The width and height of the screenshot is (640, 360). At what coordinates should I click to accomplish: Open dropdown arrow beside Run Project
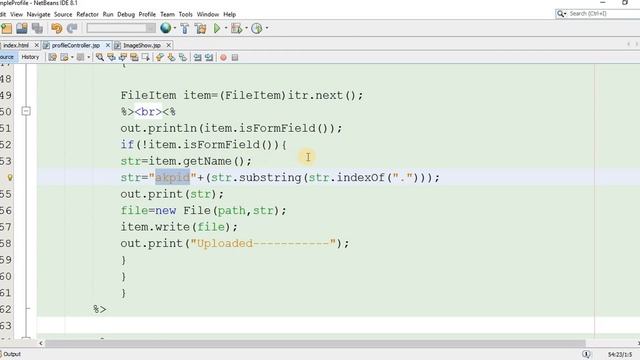(226, 28)
